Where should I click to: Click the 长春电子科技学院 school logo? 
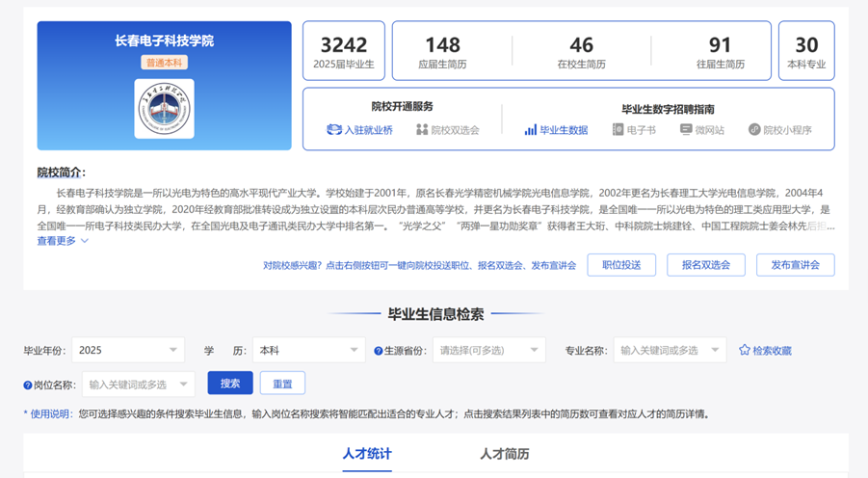pyautogui.click(x=164, y=109)
